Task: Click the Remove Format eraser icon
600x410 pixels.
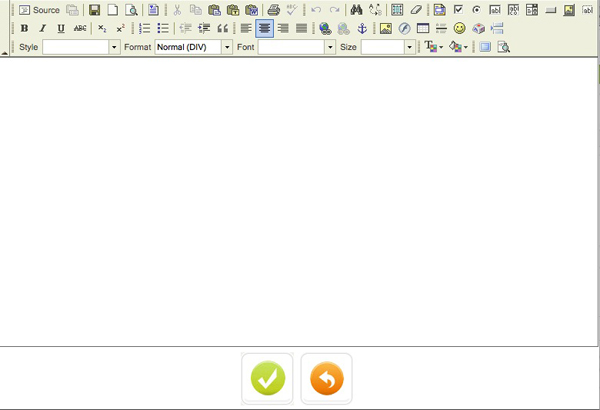Action: pos(415,10)
